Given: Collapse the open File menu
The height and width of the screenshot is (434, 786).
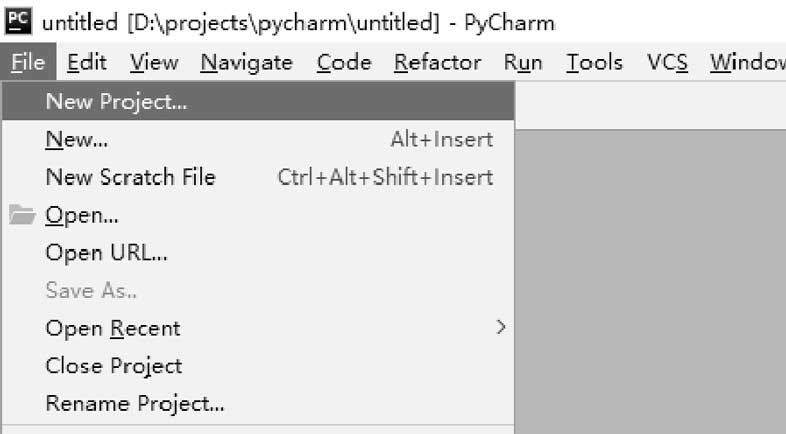Looking at the screenshot, I should click(28, 62).
